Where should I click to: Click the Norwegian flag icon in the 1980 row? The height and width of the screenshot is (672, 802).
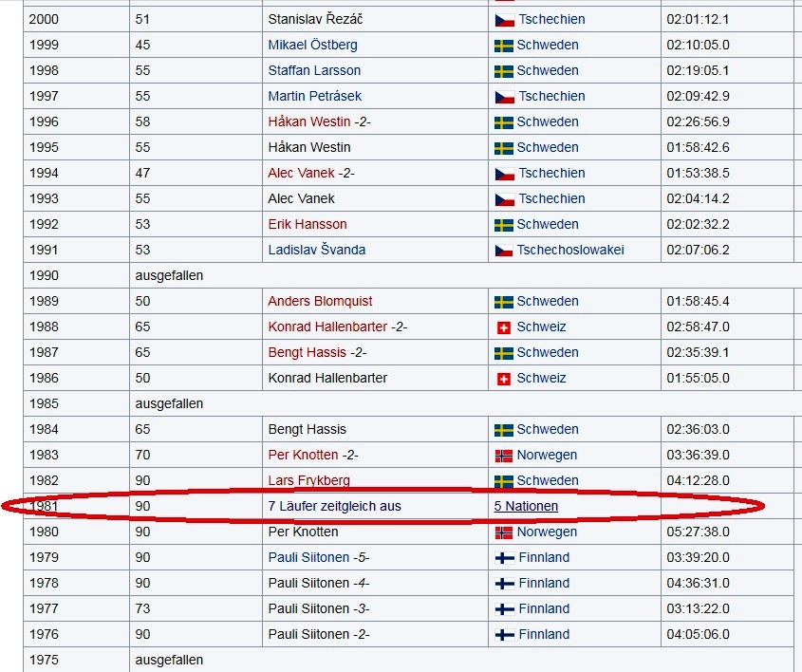coord(504,532)
